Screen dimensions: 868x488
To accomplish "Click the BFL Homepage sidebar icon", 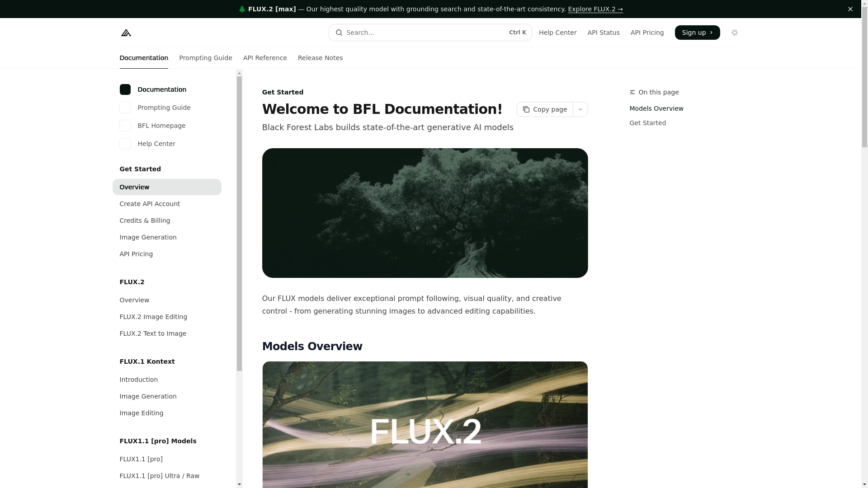I will click(x=125, y=126).
